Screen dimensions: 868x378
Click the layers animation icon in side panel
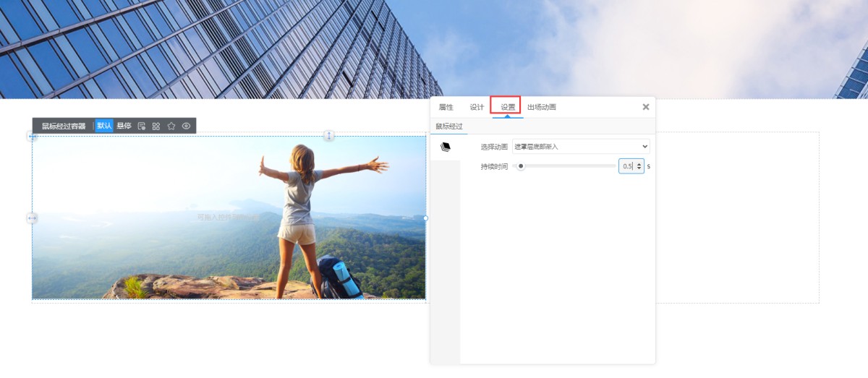pyautogui.click(x=446, y=147)
